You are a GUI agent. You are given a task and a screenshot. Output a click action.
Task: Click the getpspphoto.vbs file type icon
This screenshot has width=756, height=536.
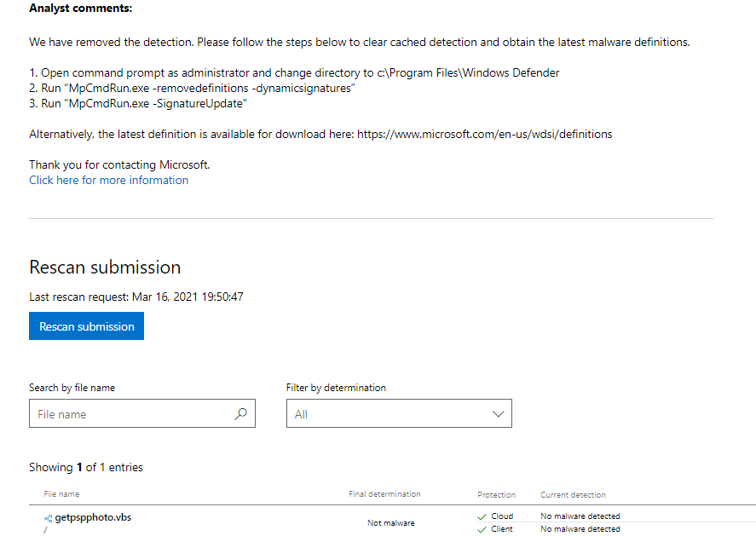click(49, 518)
